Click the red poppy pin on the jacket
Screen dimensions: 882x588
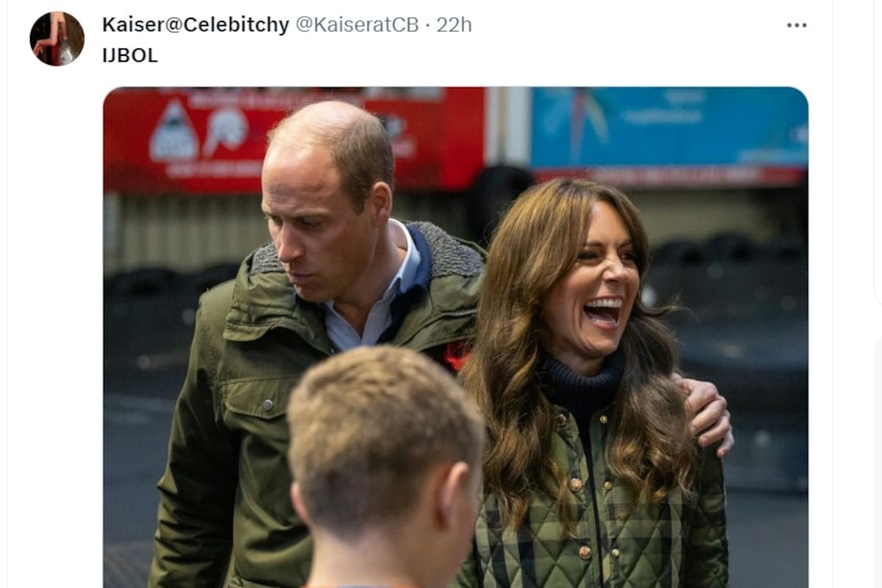point(456,354)
